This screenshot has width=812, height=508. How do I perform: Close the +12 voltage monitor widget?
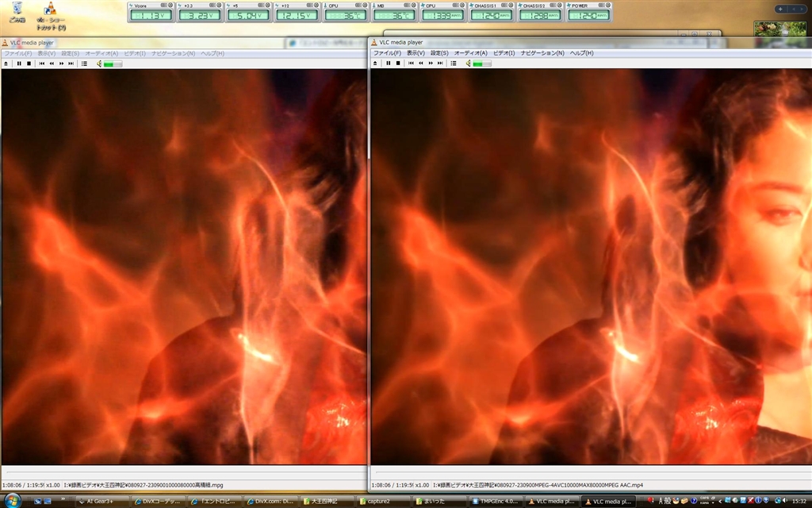[x=316, y=6]
